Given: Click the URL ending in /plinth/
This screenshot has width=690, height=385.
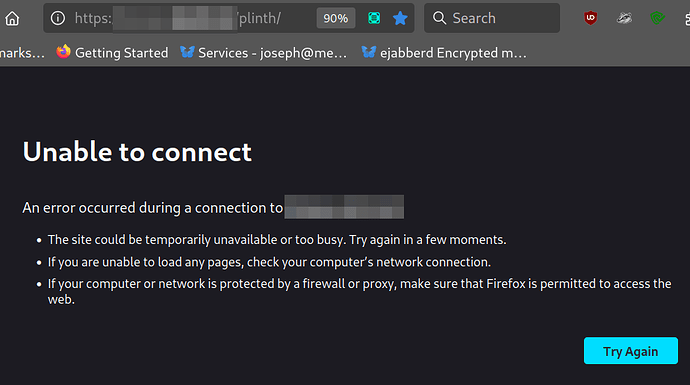Looking at the screenshot, I should click(x=178, y=18).
